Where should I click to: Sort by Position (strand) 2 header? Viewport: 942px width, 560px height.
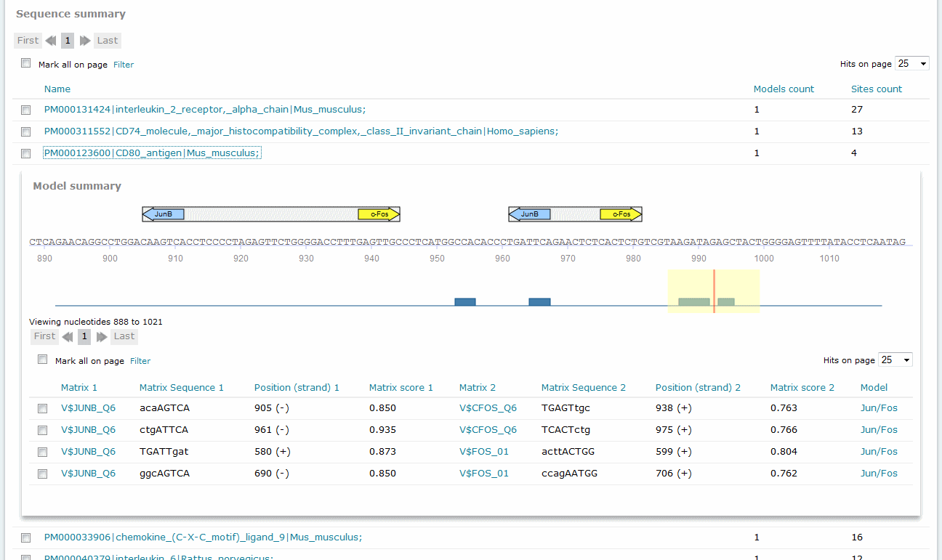pos(698,387)
